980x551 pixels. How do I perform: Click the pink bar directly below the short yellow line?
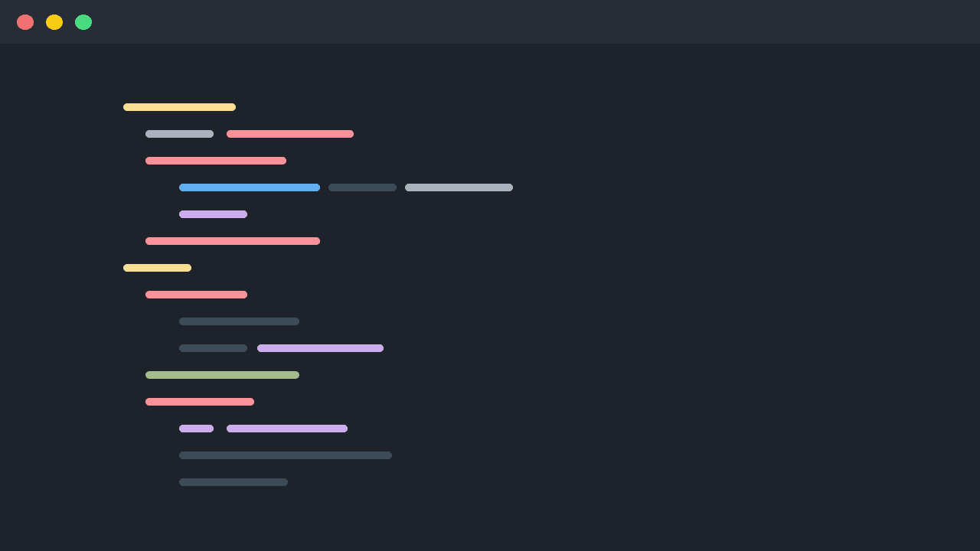(x=196, y=295)
